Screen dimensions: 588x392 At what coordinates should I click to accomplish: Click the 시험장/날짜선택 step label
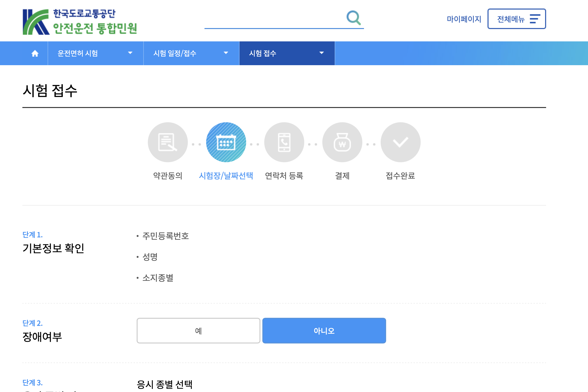click(226, 176)
